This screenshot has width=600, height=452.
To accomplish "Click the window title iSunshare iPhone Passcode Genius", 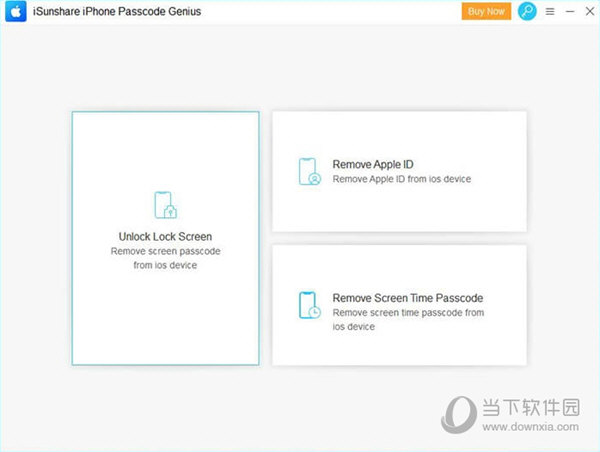I will [117, 11].
